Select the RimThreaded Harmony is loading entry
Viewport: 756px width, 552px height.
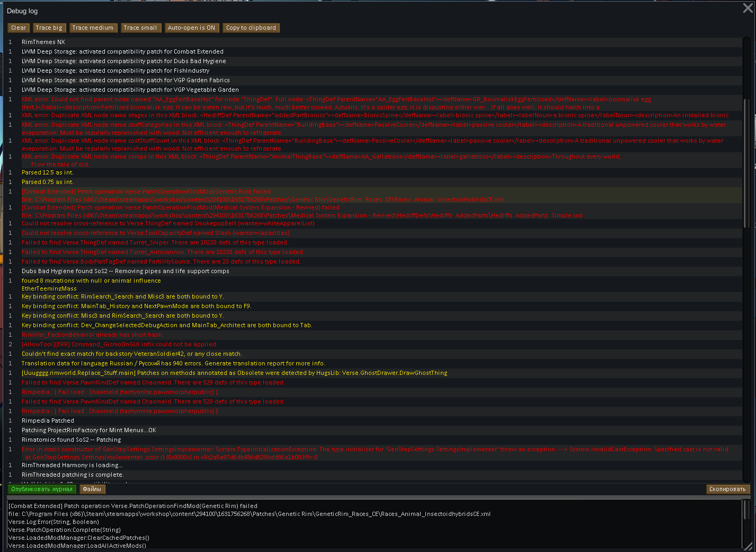click(375, 466)
